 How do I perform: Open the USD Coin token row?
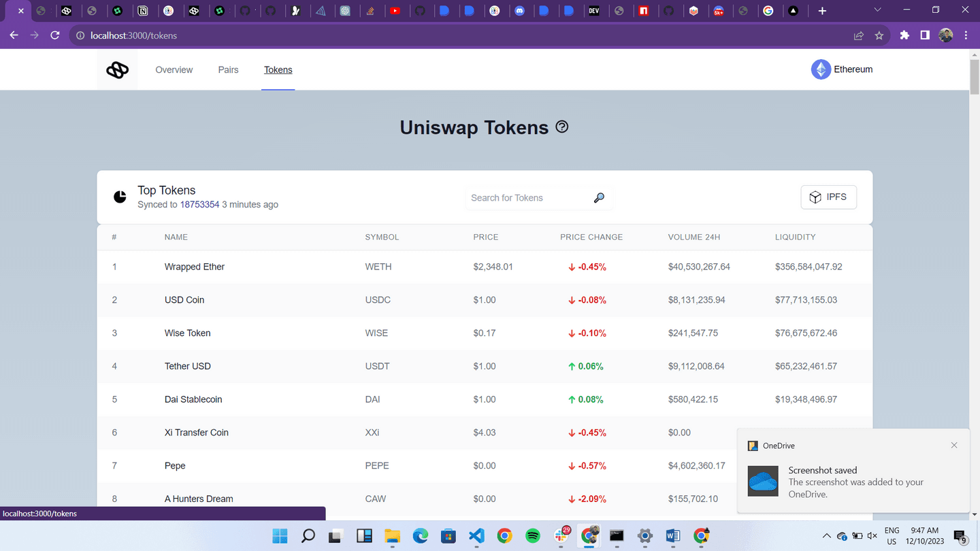coord(485,300)
